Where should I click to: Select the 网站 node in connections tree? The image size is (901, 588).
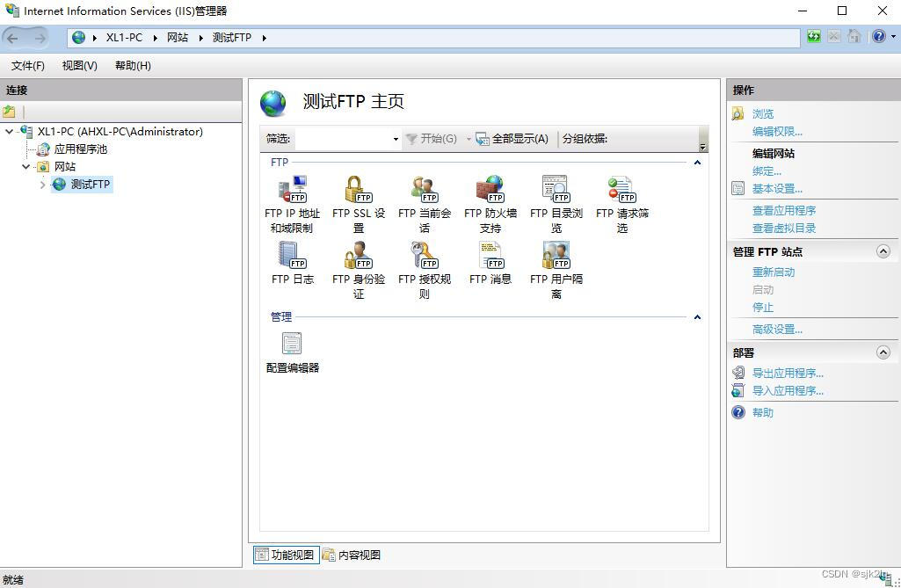point(65,167)
